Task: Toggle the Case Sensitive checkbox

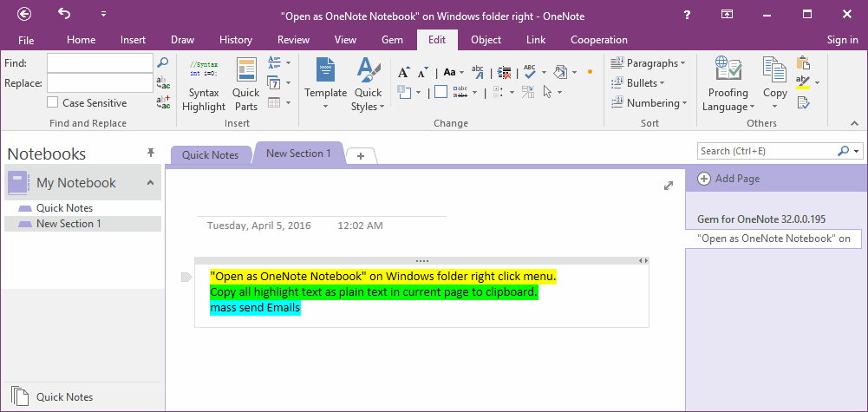Action: pos(53,102)
